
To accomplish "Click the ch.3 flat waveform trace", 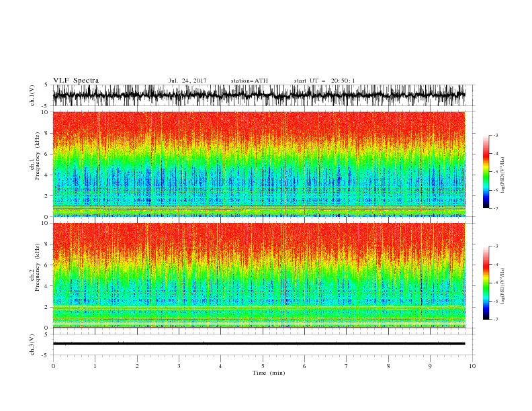I will coord(259,344).
